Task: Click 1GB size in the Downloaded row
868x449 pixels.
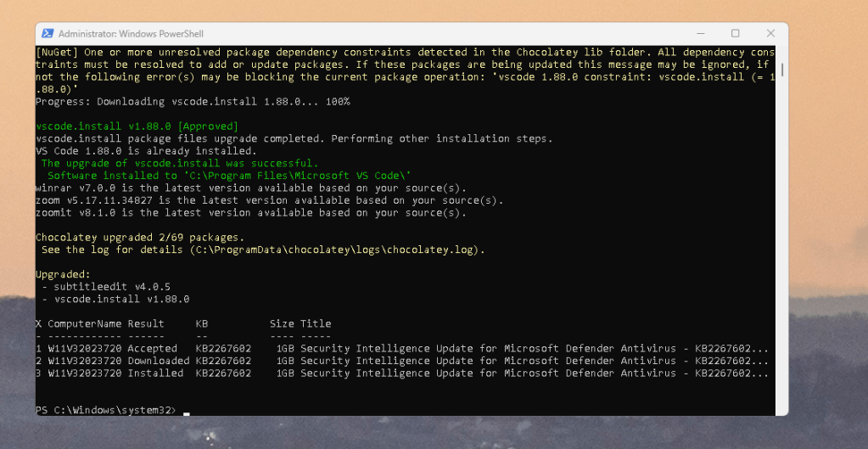Action: point(285,361)
